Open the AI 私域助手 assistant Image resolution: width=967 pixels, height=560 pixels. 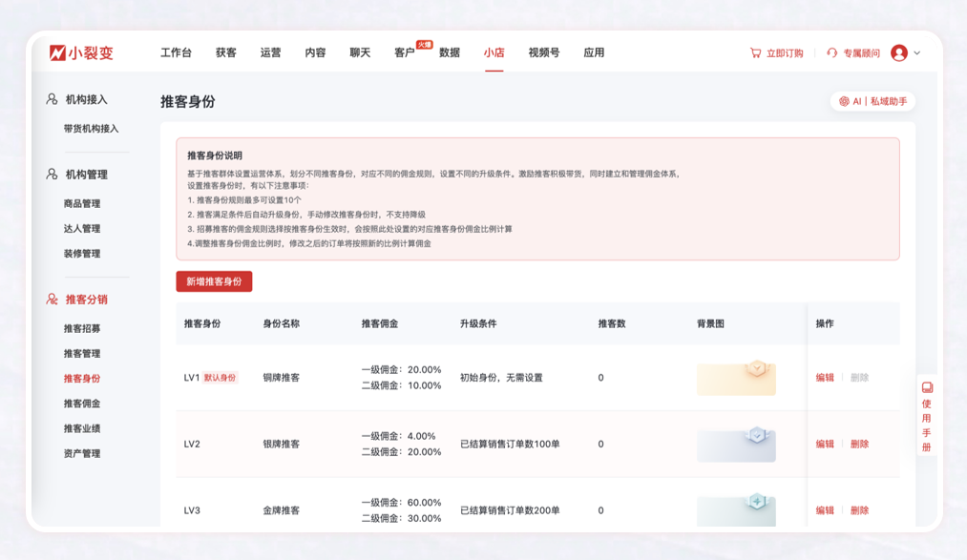pyautogui.click(x=872, y=101)
